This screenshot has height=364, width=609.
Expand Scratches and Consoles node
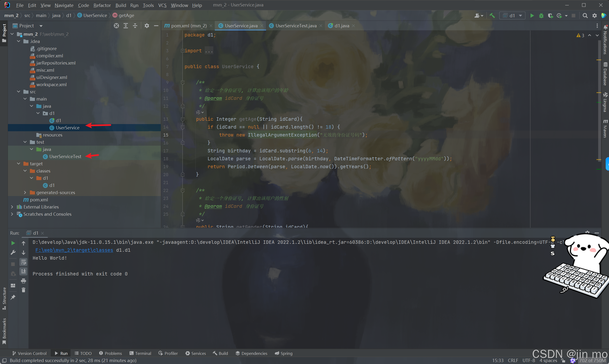pos(12,214)
